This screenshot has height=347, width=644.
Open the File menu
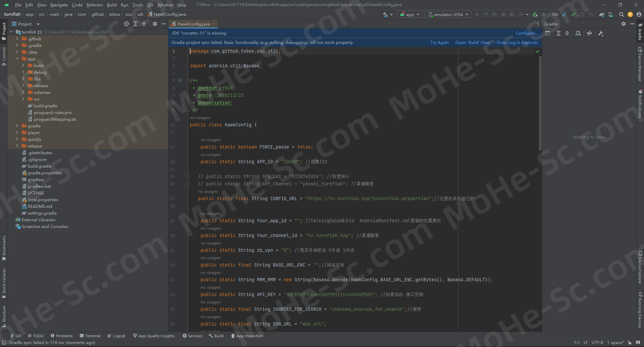pyautogui.click(x=18, y=5)
